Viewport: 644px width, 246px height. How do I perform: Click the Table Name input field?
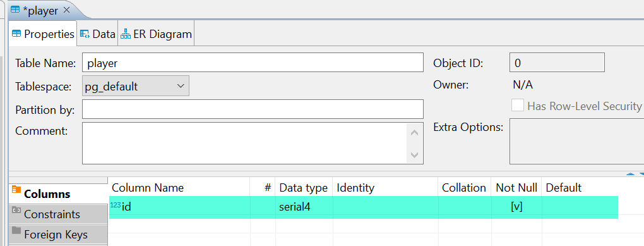pyautogui.click(x=253, y=63)
